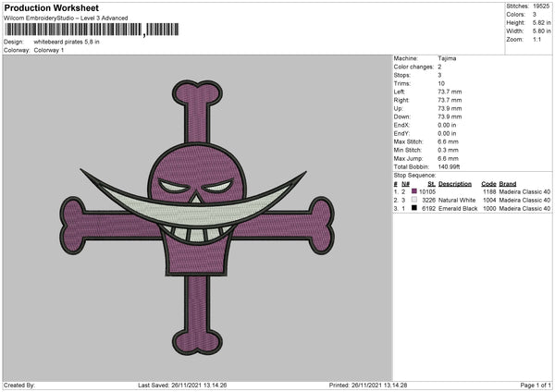Click the stitch count 10105 in row 1
555x392 pixels.
427,191
